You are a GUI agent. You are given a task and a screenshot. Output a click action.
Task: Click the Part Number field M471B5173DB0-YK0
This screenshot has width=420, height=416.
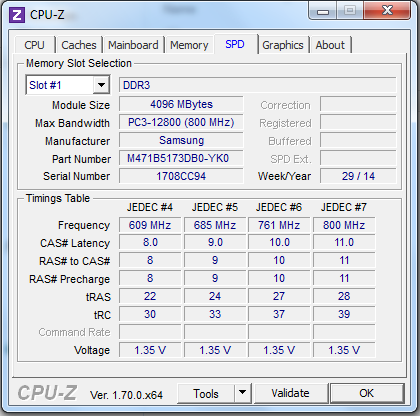pos(181,158)
